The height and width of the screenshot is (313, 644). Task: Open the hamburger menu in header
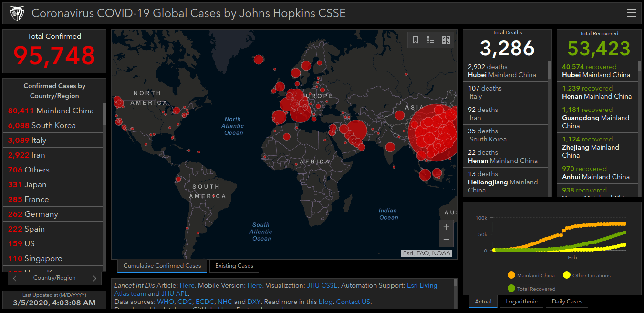(x=631, y=13)
